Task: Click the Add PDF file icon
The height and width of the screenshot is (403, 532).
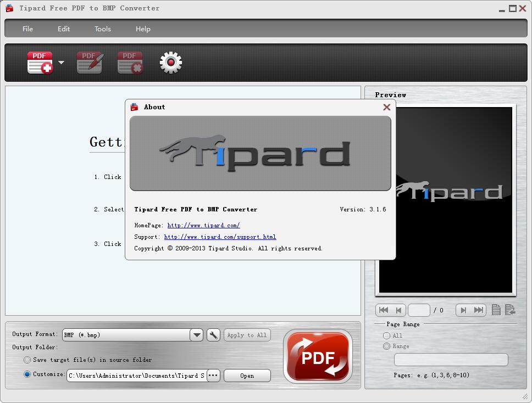Action: click(x=40, y=63)
